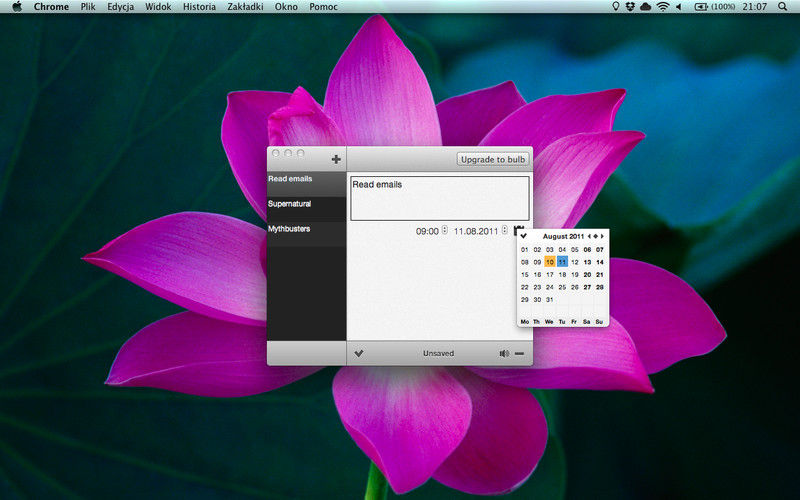Open the Zakładki menu
This screenshot has height=500, width=800.
coord(244,7)
